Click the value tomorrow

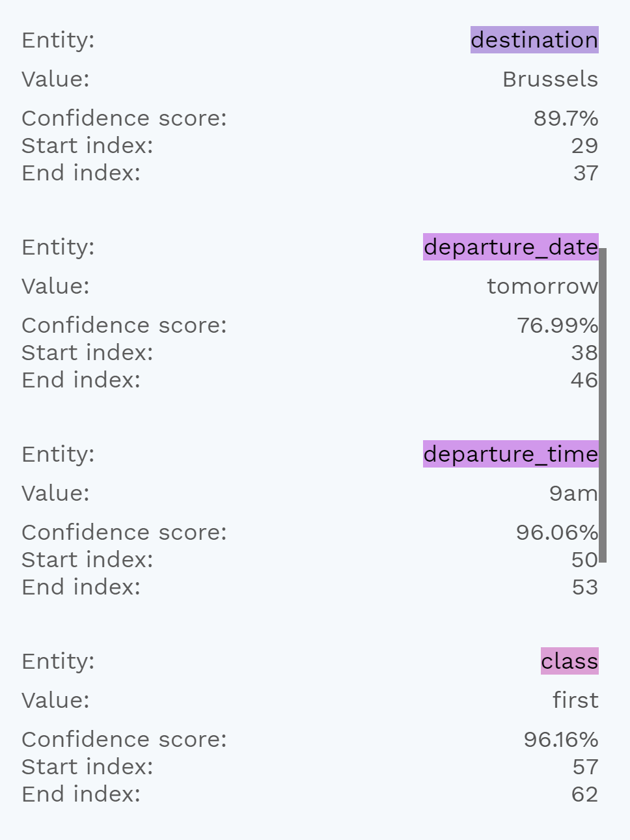(542, 287)
